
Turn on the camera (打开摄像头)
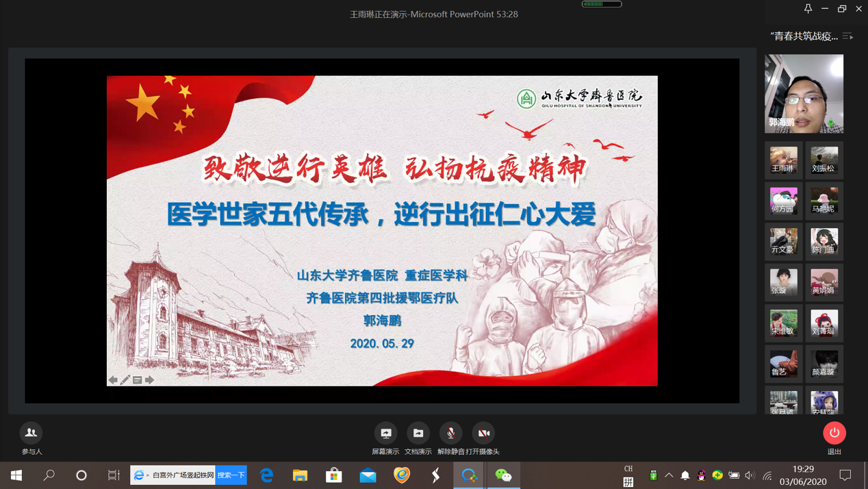point(483,434)
